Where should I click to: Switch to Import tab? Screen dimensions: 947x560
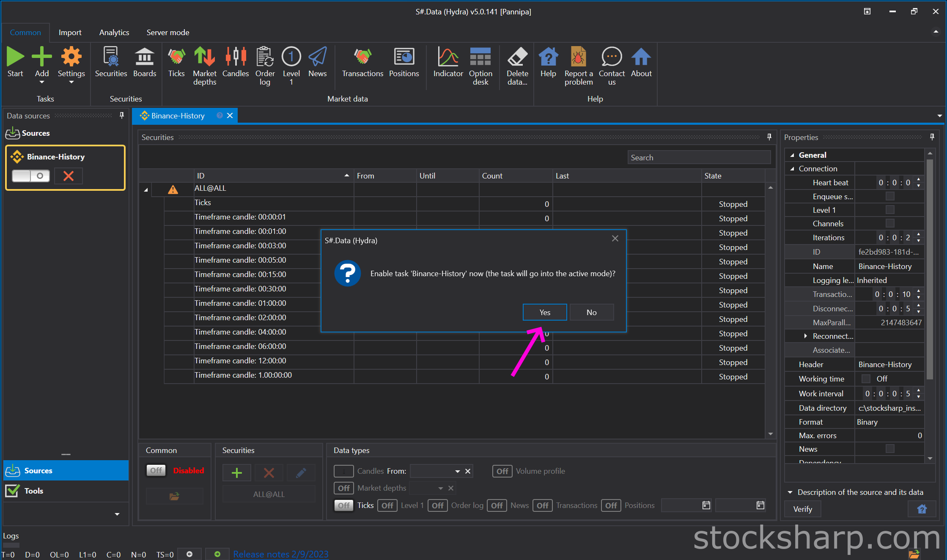point(69,31)
